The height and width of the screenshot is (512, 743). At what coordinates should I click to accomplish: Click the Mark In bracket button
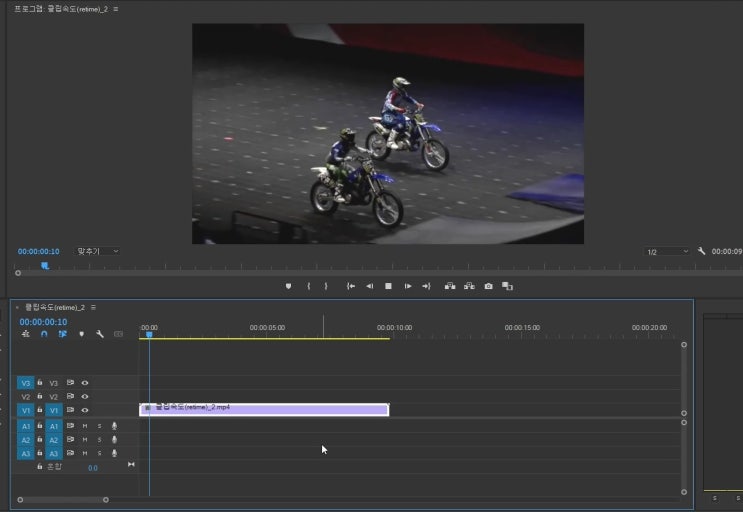click(308, 286)
